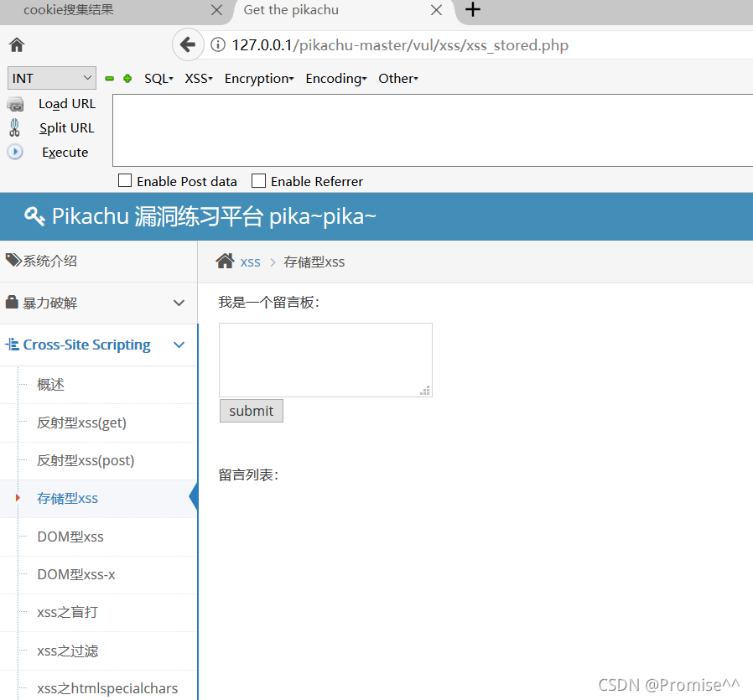Click the Split URL label
Screen dimensions: 753x700
click(x=67, y=127)
